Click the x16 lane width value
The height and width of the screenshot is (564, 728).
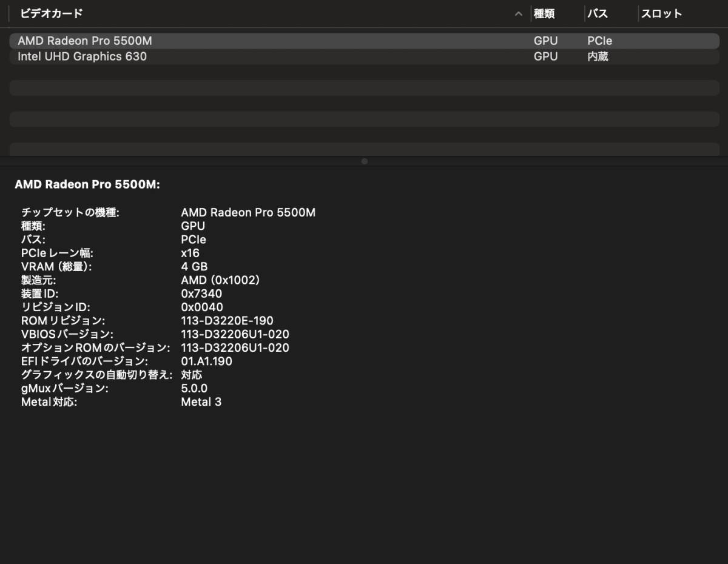pos(190,253)
